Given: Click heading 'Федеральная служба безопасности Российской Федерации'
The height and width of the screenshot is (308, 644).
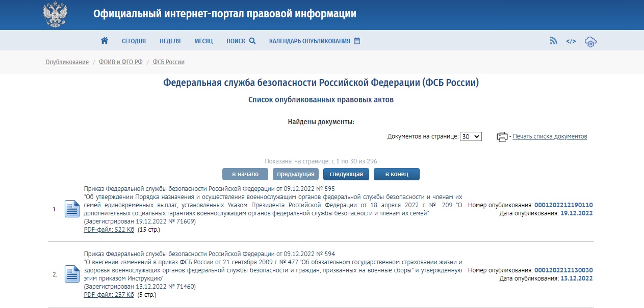Looking at the screenshot, I should [x=321, y=83].
